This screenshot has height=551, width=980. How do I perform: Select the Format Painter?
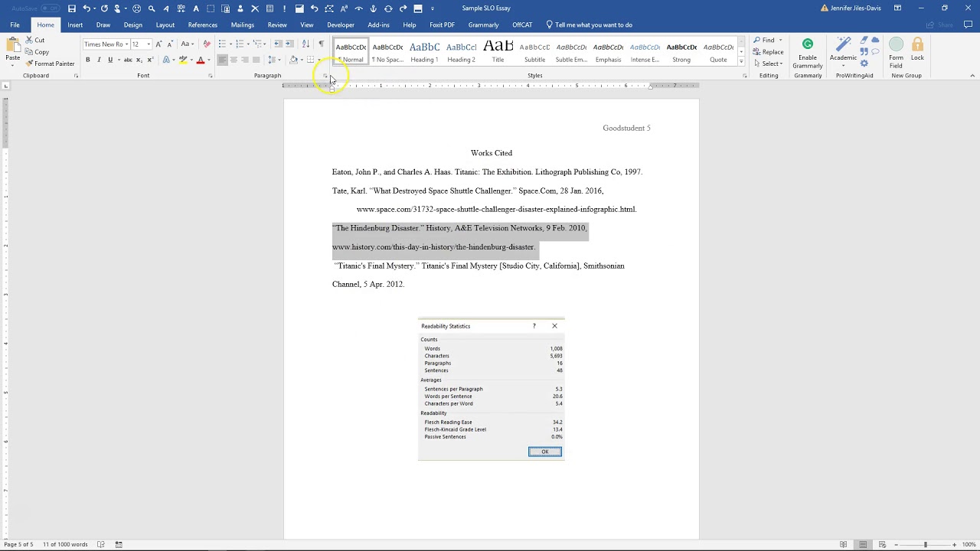point(50,64)
